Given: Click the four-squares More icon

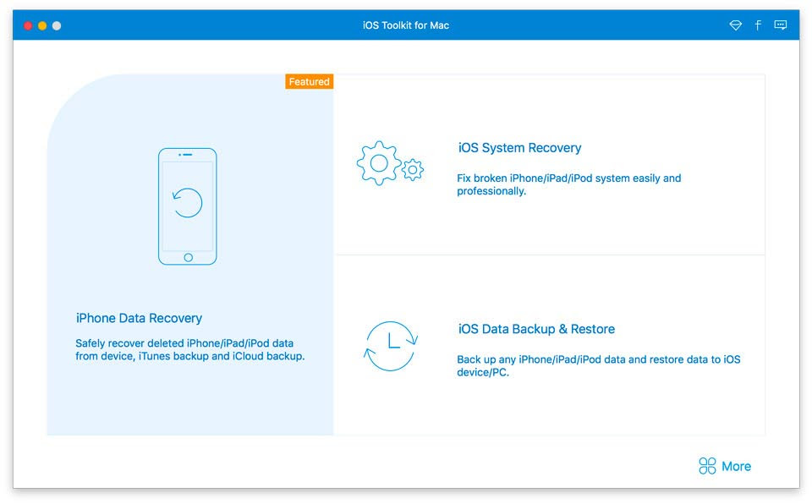Looking at the screenshot, I should 707,466.
